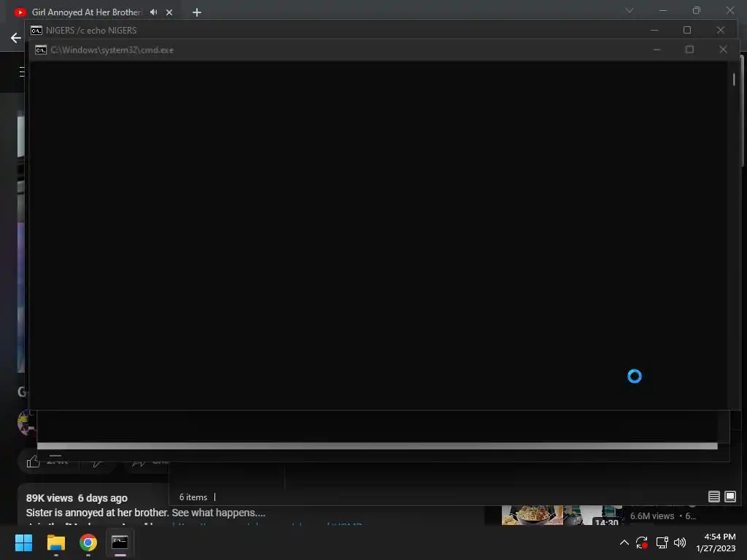Maximize the rear echo command window
This screenshot has width=747, height=560.
pos(687,30)
